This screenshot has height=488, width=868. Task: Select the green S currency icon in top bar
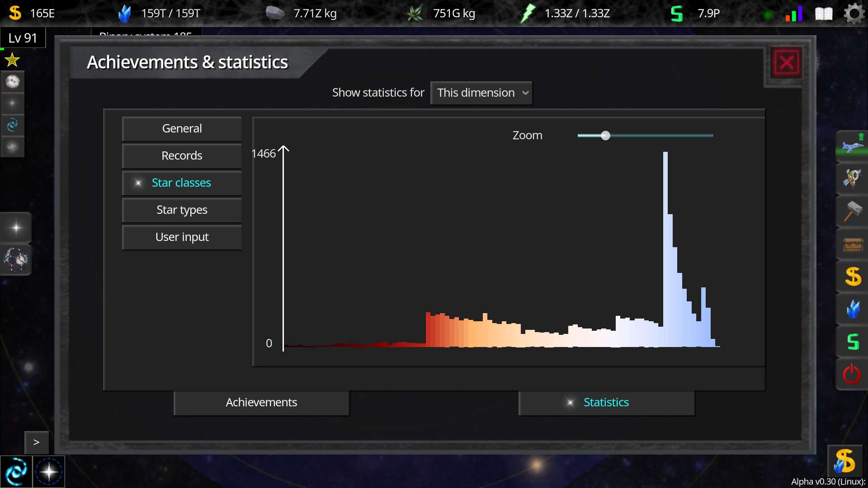point(676,14)
